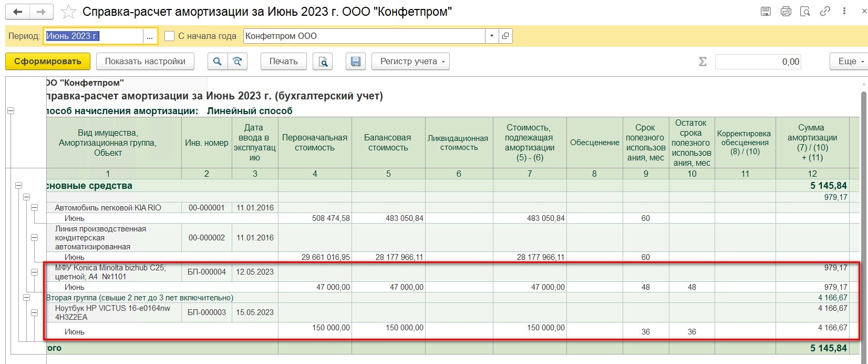Collapse the 'Вторая группа' group
The image size is (868, 364).
coord(27,298)
